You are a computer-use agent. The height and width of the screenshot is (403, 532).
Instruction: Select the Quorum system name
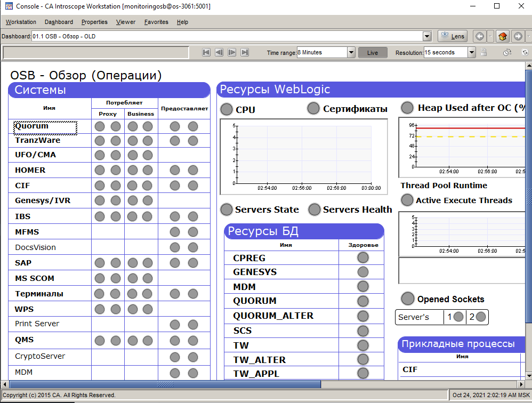32,126
